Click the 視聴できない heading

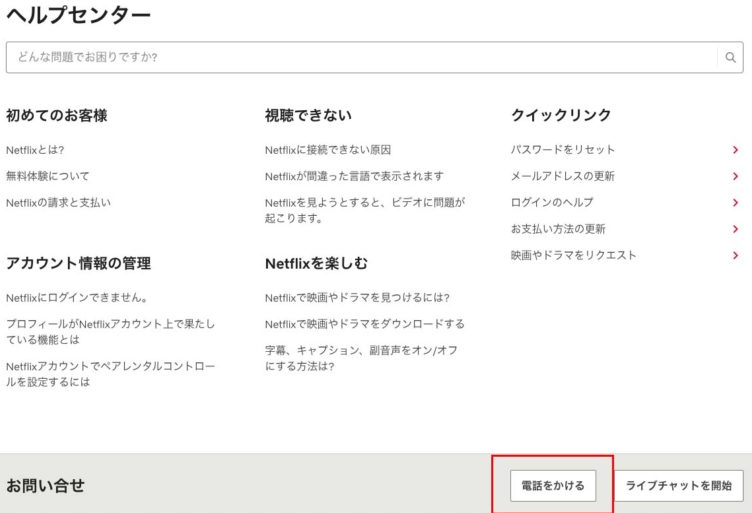(x=308, y=116)
